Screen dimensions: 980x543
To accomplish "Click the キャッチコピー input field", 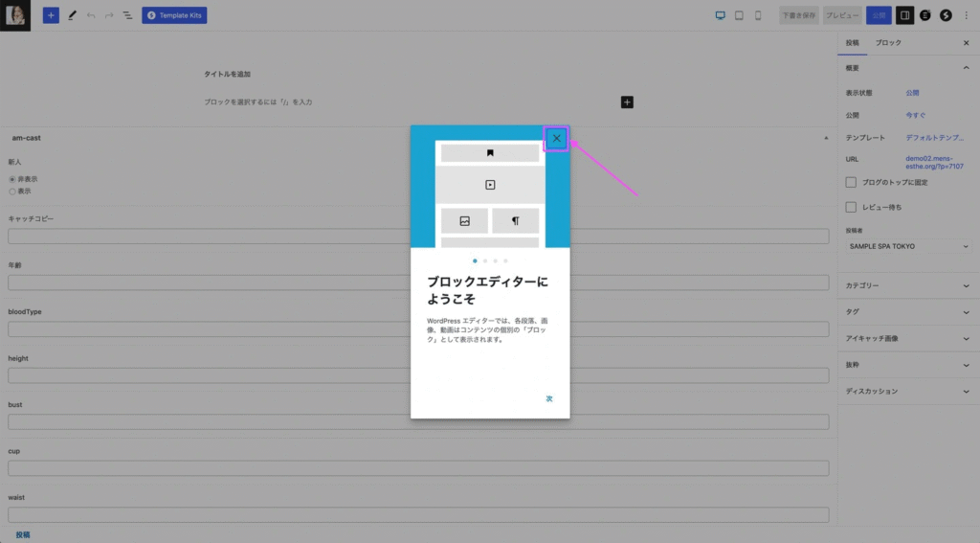I will coord(418,237).
